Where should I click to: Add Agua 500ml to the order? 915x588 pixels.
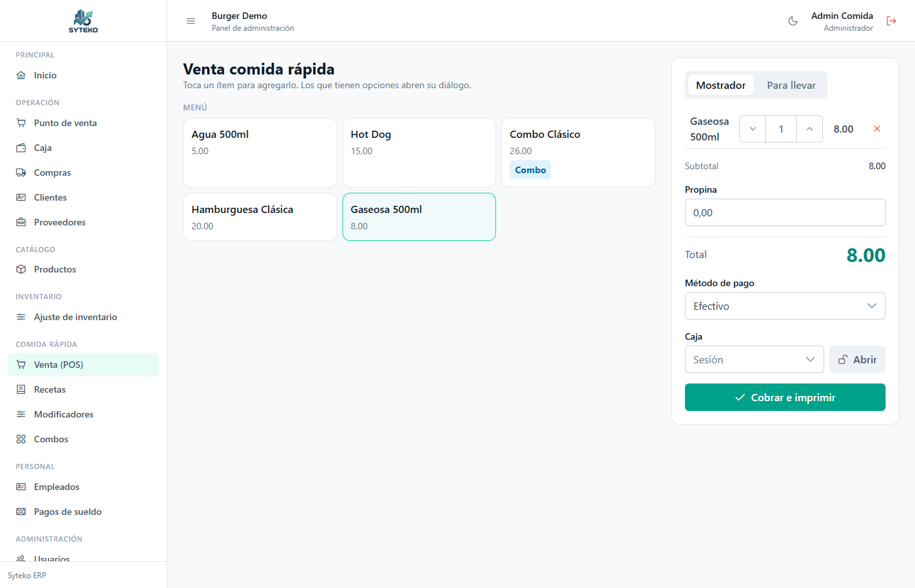coord(260,152)
